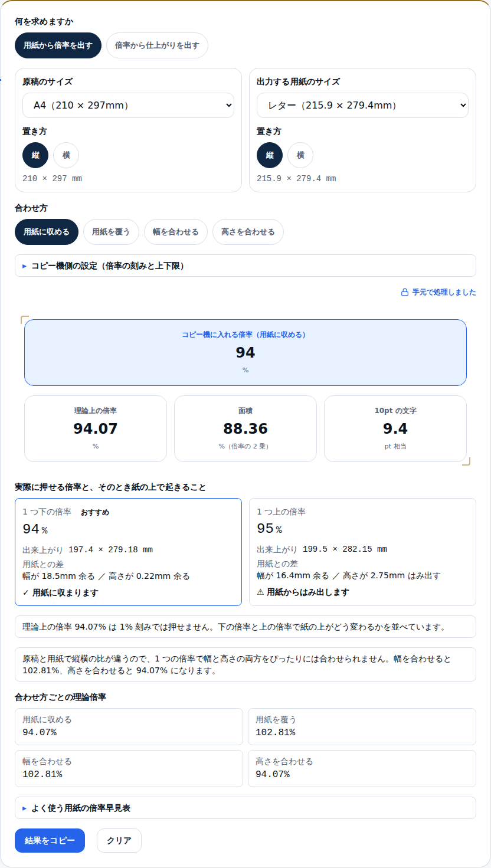Expand コピー機側の設定 section
491x868 pixels.
pos(245,266)
